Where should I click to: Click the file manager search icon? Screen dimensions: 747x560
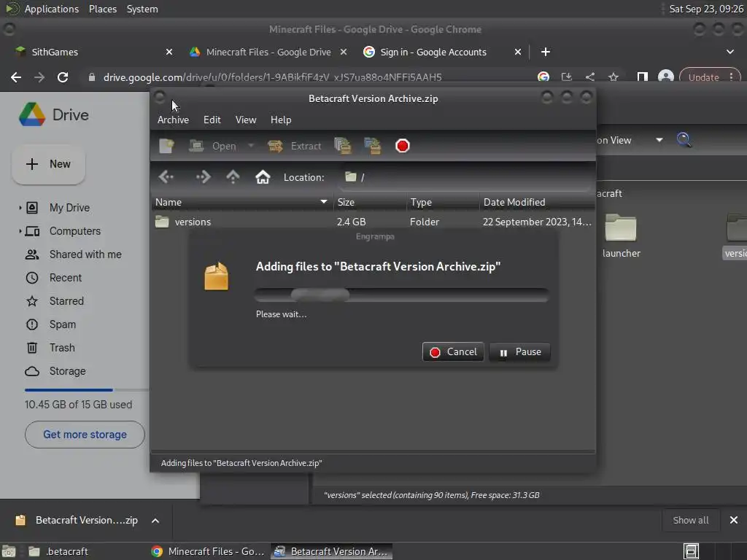pos(684,140)
